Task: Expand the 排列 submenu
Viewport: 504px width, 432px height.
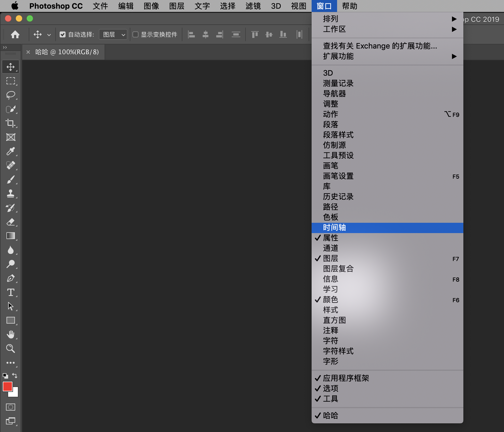Action: [387, 19]
